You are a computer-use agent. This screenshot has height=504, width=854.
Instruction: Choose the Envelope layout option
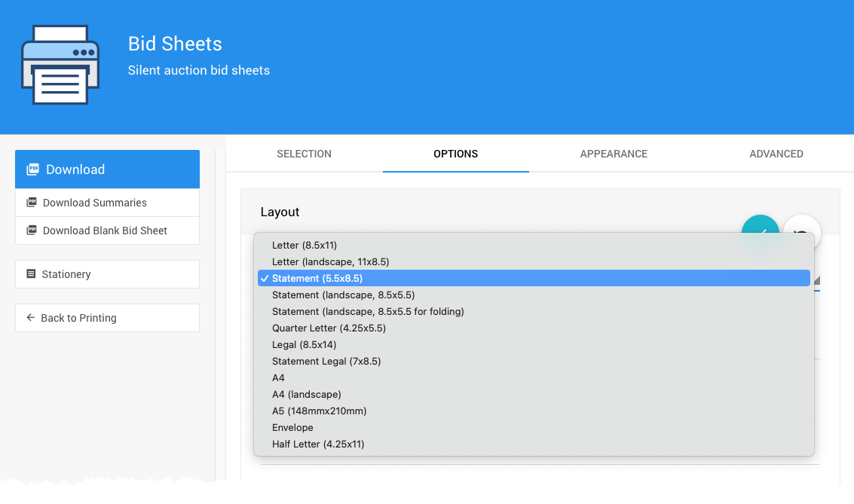click(292, 428)
